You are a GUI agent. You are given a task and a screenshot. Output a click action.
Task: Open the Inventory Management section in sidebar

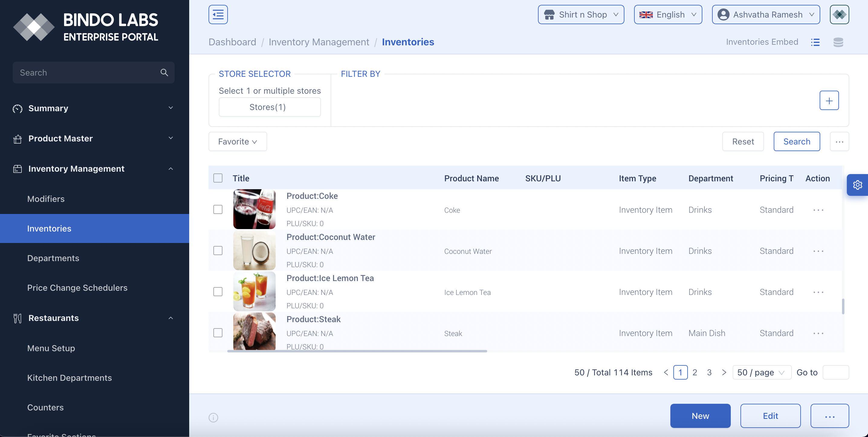pyautogui.click(x=76, y=168)
